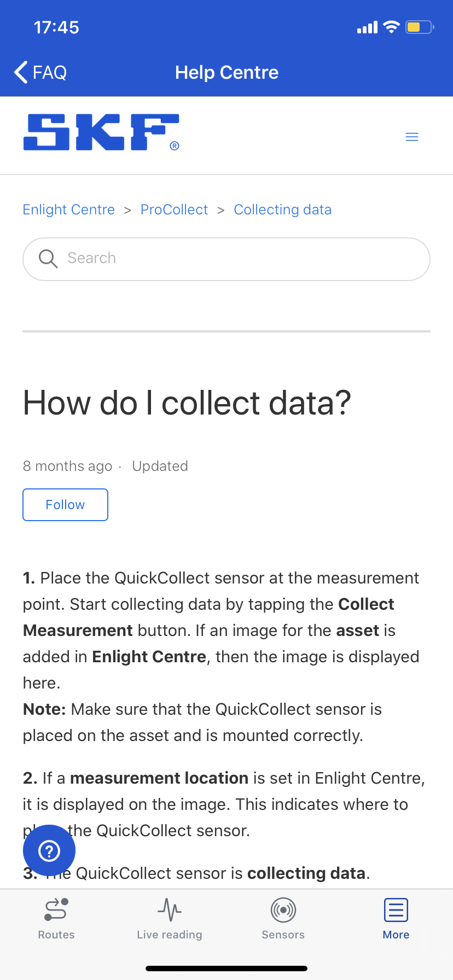Image resolution: width=453 pixels, height=980 pixels.
Task: Open the ProCollect breadcrumb link
Action: 174,210
